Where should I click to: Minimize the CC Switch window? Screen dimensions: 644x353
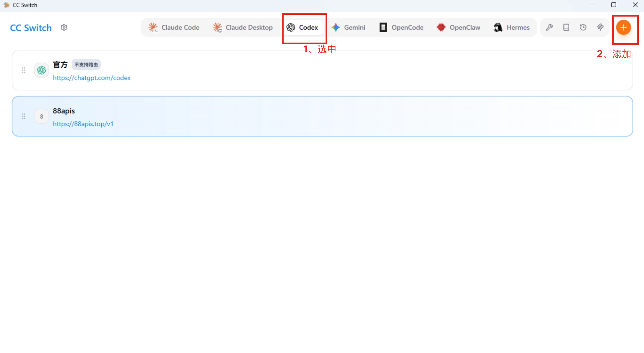(592, 5)
